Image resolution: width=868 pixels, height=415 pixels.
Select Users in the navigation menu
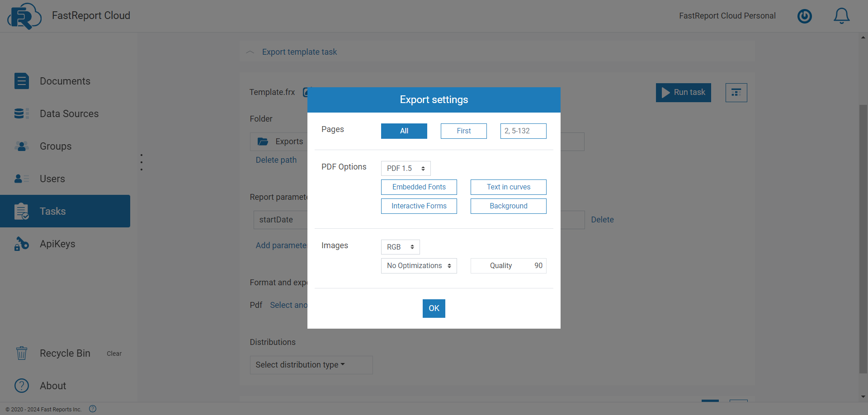[x=52, y=179]
